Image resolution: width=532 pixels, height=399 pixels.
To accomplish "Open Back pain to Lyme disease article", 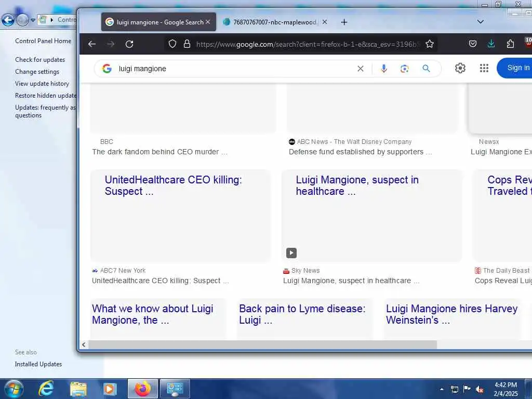I will click(302, 314).
